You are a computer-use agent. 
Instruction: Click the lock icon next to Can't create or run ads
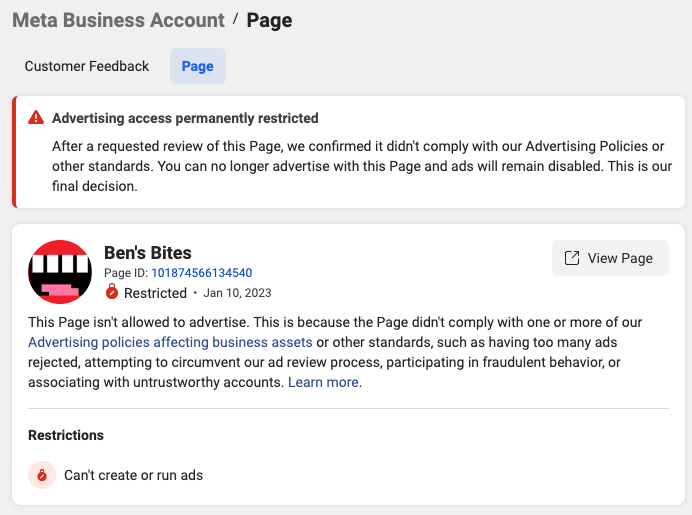(42, 475)
